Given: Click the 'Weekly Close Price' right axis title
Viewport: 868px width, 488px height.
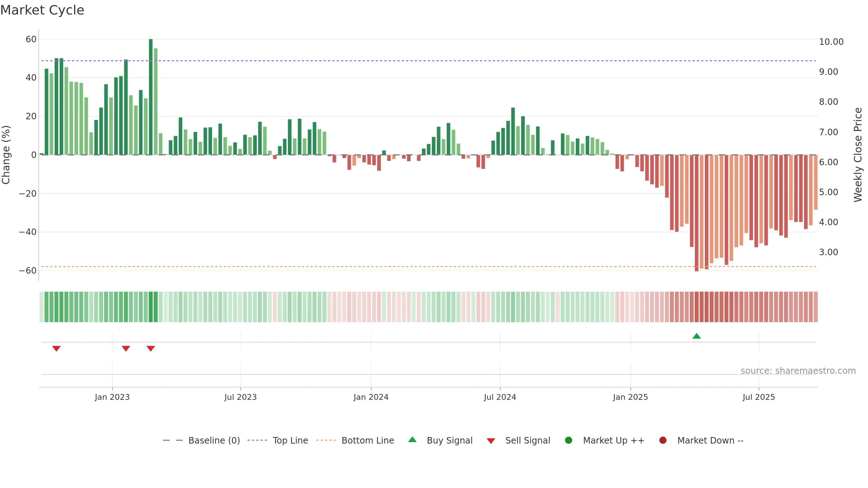Looking at the screenshot, I should (x=858, y=155).
